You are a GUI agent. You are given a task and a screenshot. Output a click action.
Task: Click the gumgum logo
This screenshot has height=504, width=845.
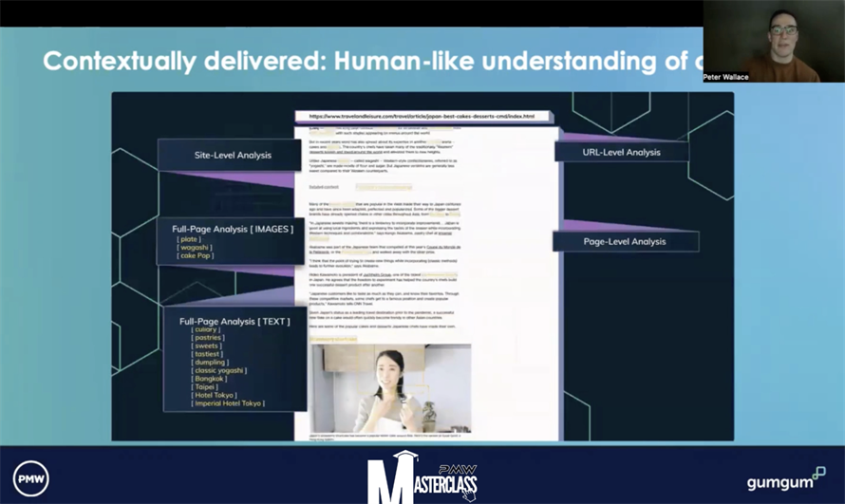coord(785,480)
